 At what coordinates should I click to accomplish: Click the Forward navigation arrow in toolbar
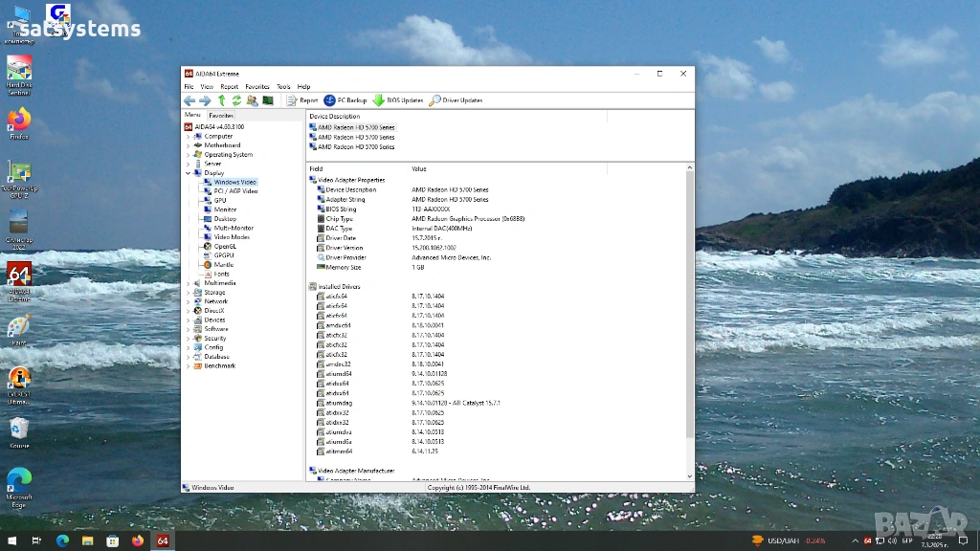pos(204,100)
